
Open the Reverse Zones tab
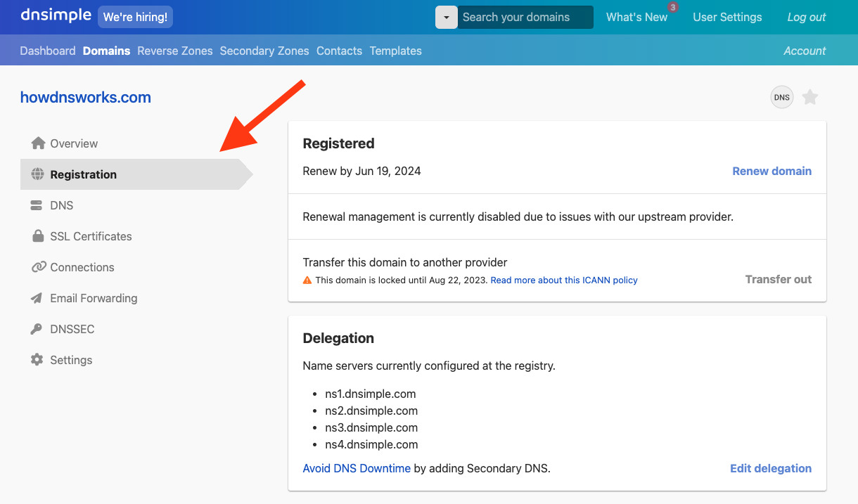175,51
